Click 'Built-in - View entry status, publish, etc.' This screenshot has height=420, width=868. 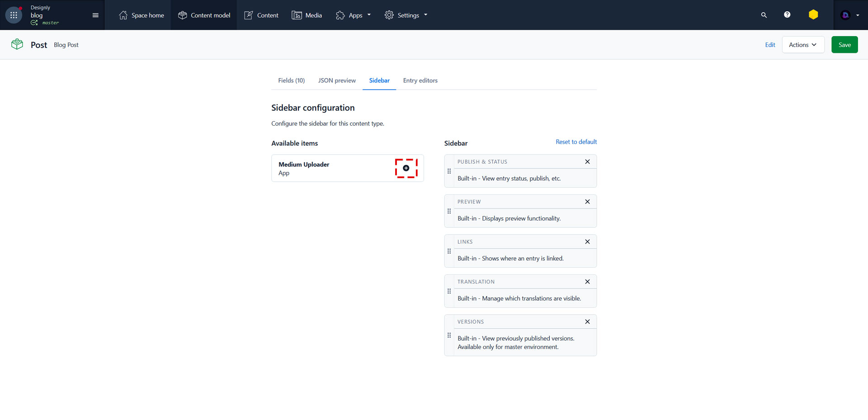[x=509, y=179]
